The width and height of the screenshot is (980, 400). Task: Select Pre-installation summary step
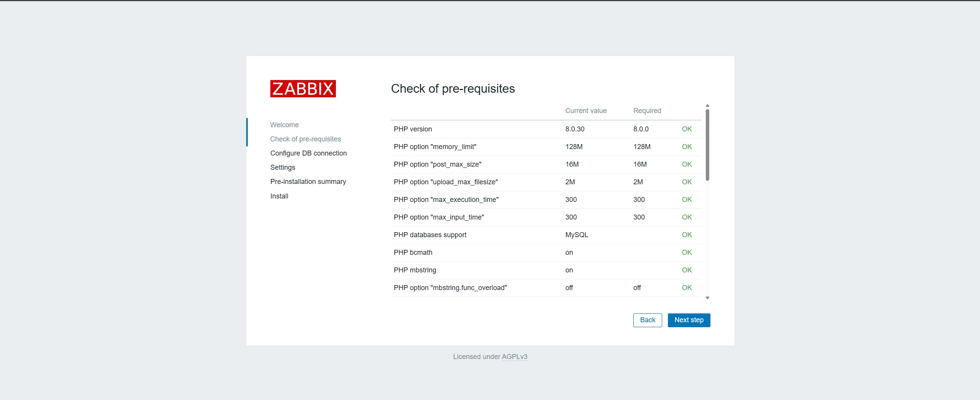point(308,182)
